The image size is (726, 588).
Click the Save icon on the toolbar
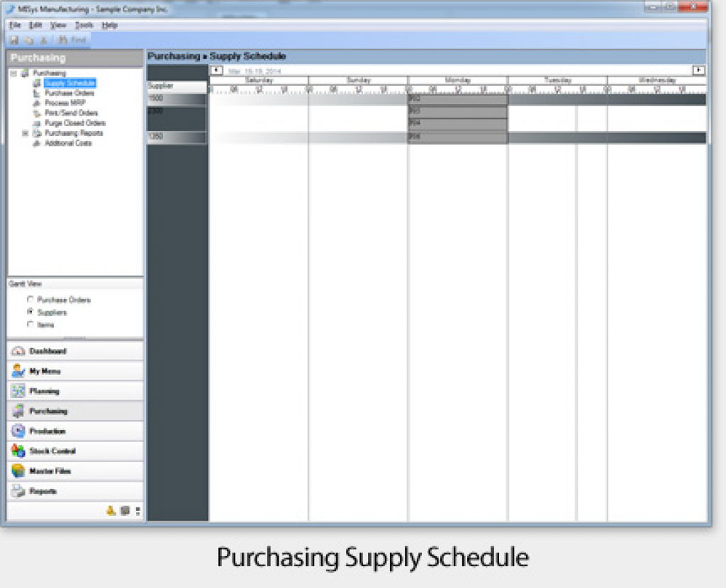13,40
